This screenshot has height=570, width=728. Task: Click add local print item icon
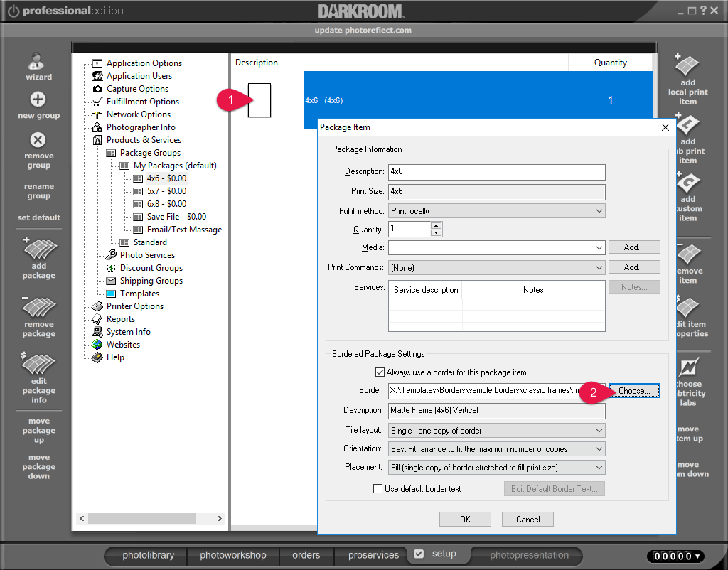[x=686, y=65]
